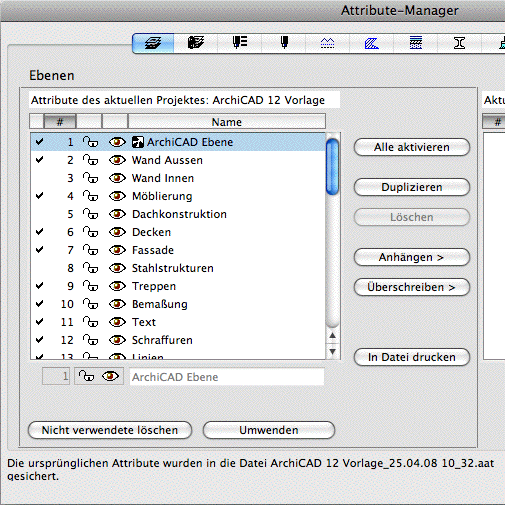Toggle lock icon for ArchiCAD Ebene row

click(90, 142)
